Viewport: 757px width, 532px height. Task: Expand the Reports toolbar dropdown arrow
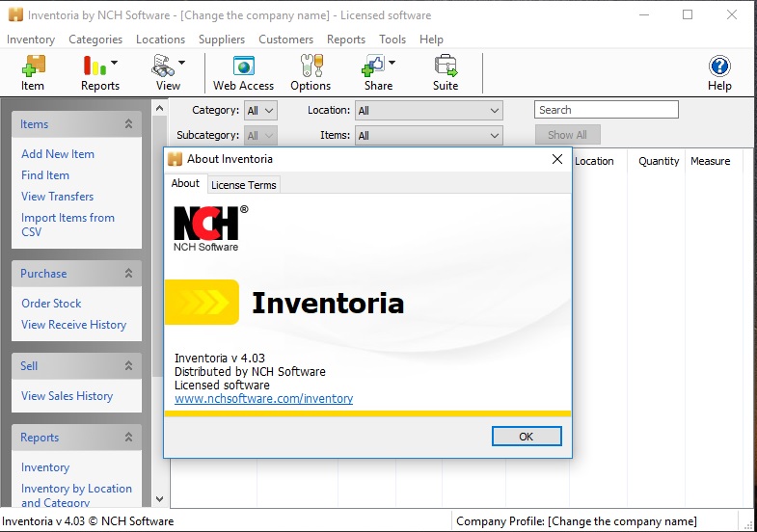coord(115,63)
